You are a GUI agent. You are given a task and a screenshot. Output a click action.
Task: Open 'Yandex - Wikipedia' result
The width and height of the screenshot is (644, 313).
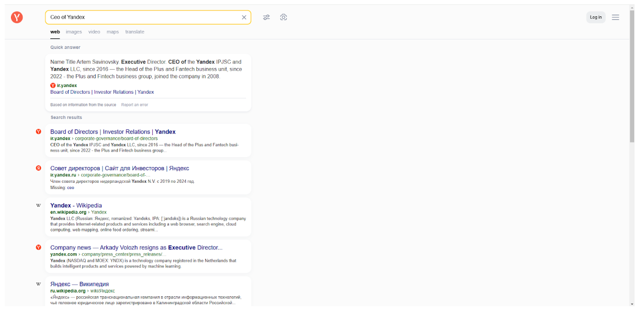[76, 205]
